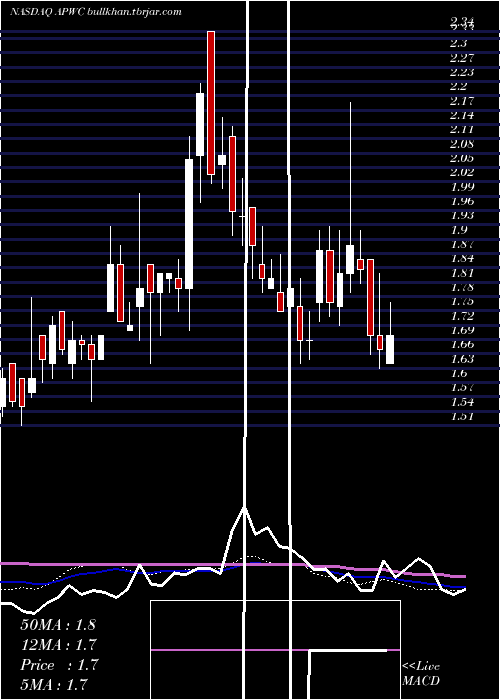Click the 2.2 price axis label
500x700 pixels.
pyautogui.click(x=458, y=86)
